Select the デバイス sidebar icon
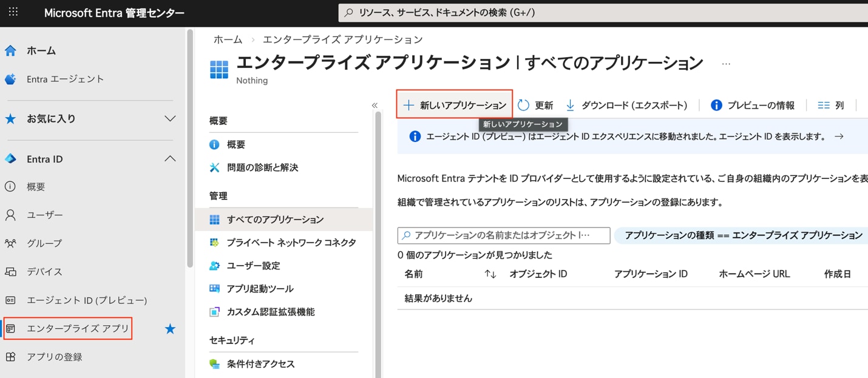This screenshot has width=868, height=378. tap(9, 272)
